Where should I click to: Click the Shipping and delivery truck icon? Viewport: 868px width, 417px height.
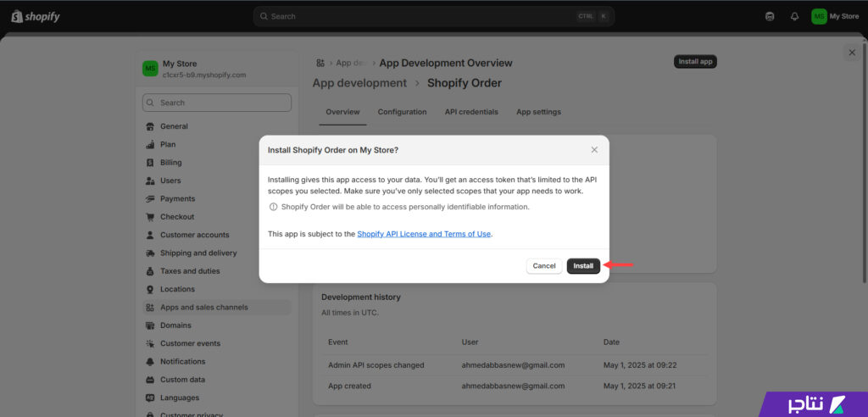[x=150, y=253]
